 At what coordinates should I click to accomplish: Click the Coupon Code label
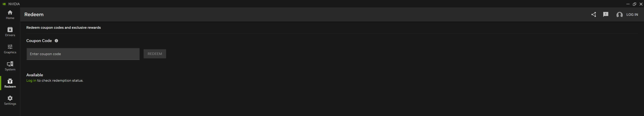coord(39,41)
